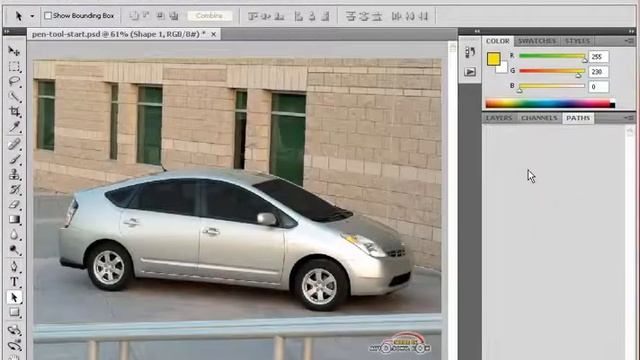Align top edges in options bar
The height and width of the screenshot is (360, 640).
pos(253,16)
